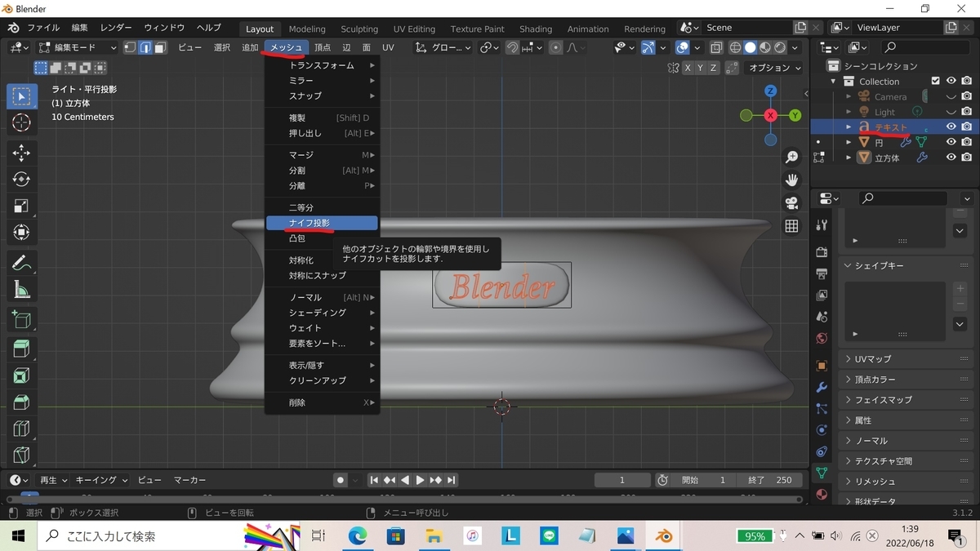Select the Bevel tool
The height and width of the screenshot is (551, 980).
point(22,402)
